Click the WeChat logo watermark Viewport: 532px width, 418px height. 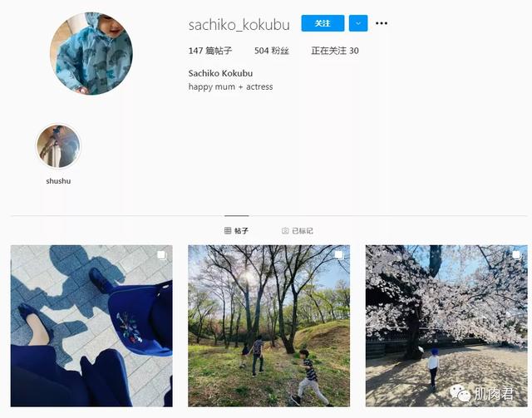pos(460,393)
